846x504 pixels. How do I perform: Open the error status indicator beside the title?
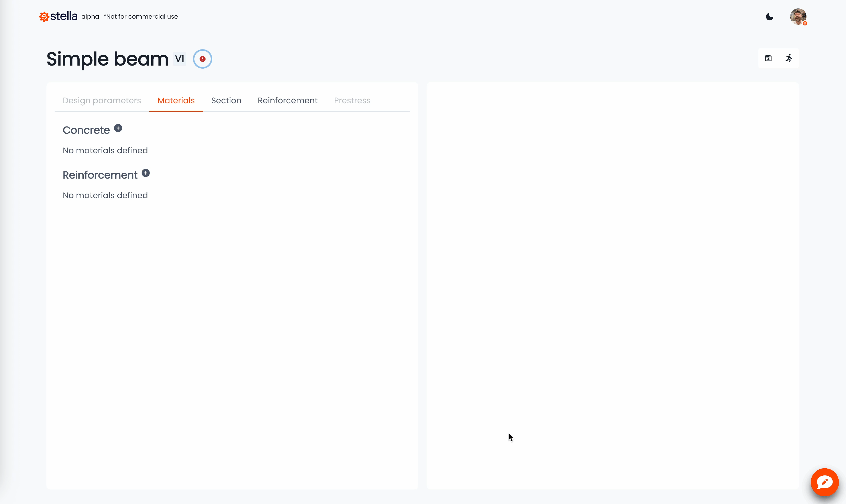[x=202, y=58]
